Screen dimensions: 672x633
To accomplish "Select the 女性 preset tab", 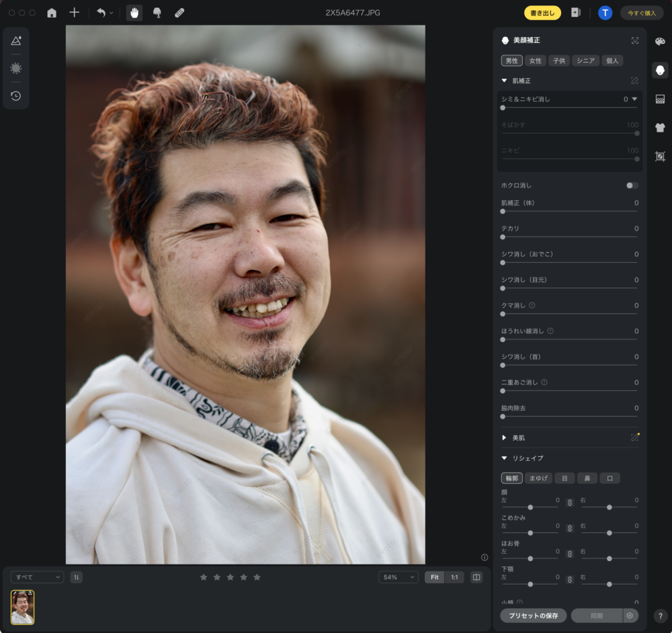I will coord(535,60).
